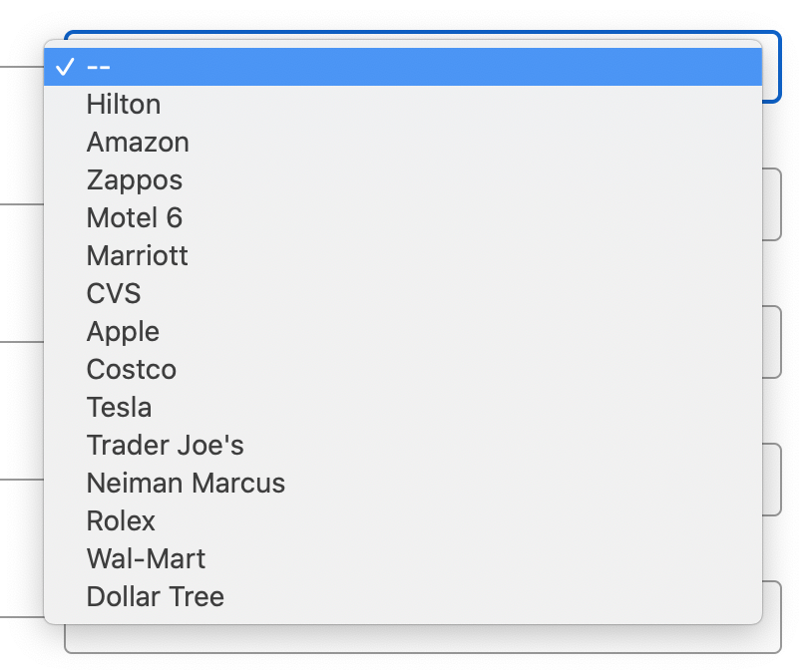Select Rolex from the dropdown

[122, 520]
